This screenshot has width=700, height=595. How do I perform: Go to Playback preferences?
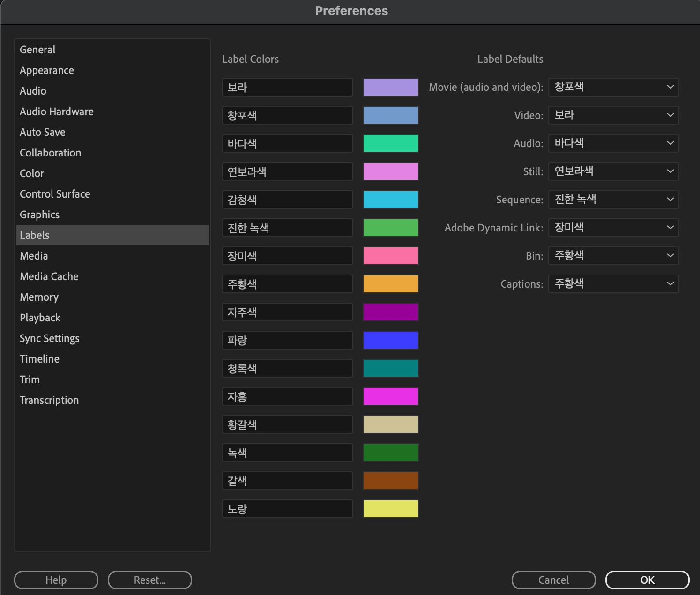coord(112,318)
